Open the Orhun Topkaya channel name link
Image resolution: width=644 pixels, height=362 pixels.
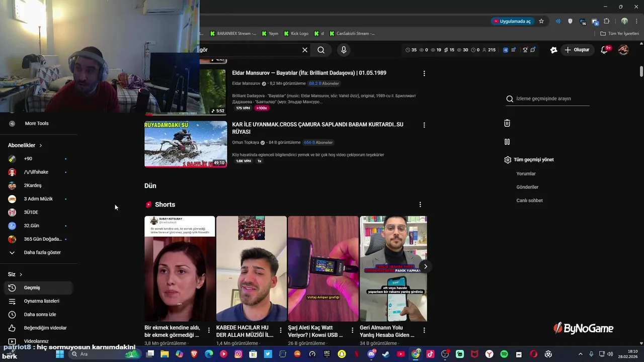(x=246, y=143)
